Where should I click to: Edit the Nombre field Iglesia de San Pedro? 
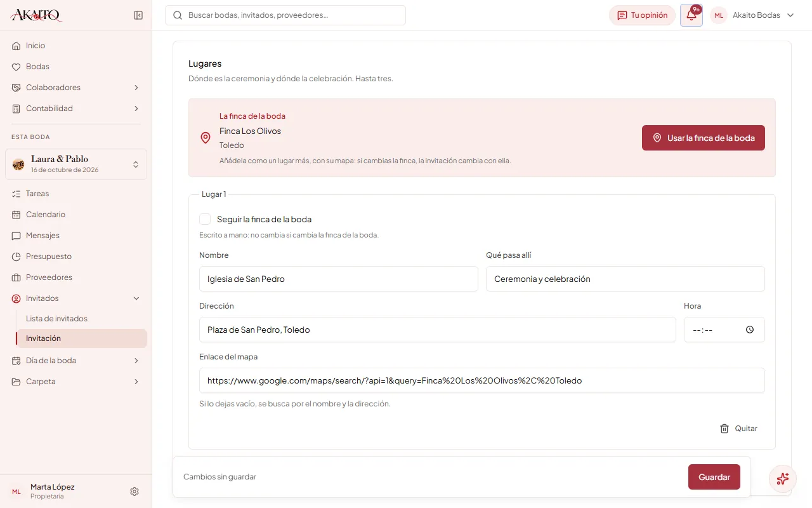(339, 279)
